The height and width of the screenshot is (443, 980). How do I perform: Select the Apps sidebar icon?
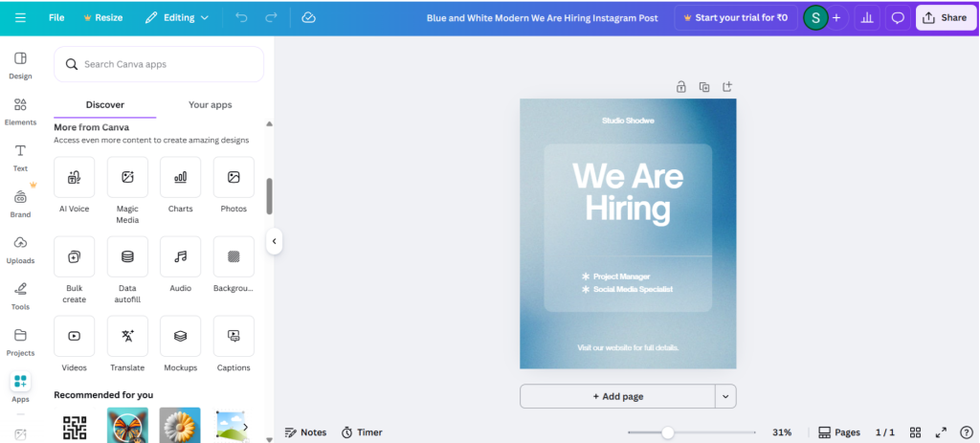(20, 381)
